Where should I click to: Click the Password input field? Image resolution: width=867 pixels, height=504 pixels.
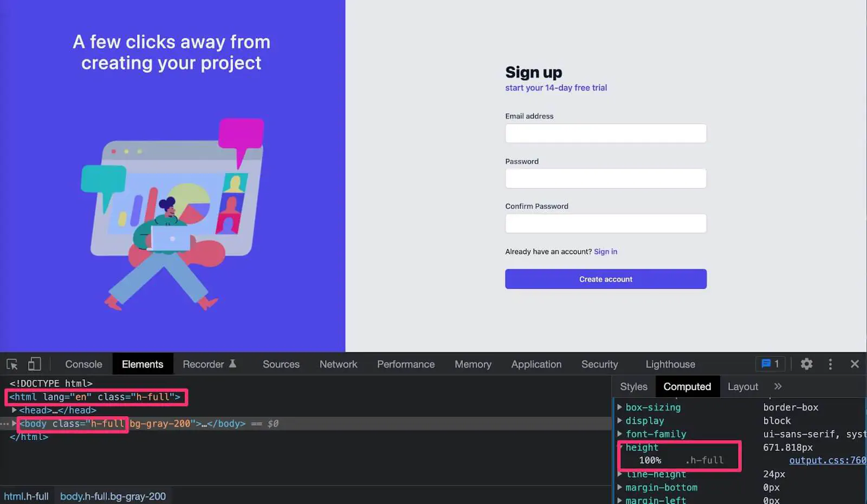606,178
